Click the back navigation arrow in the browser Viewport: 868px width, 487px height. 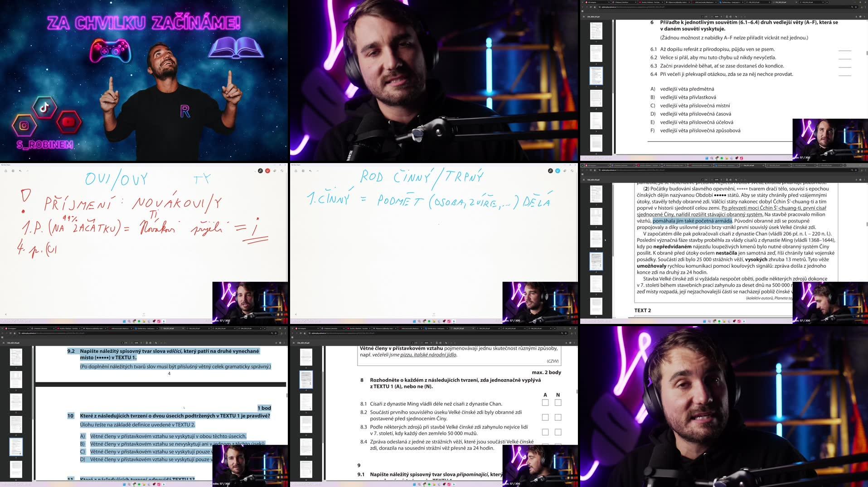pos(583,7)
